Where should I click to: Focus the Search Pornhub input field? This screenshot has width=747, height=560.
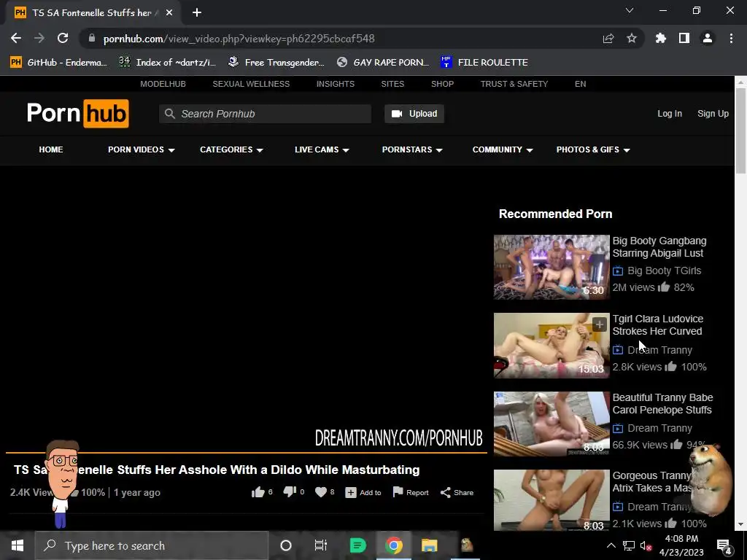[266, 114]
